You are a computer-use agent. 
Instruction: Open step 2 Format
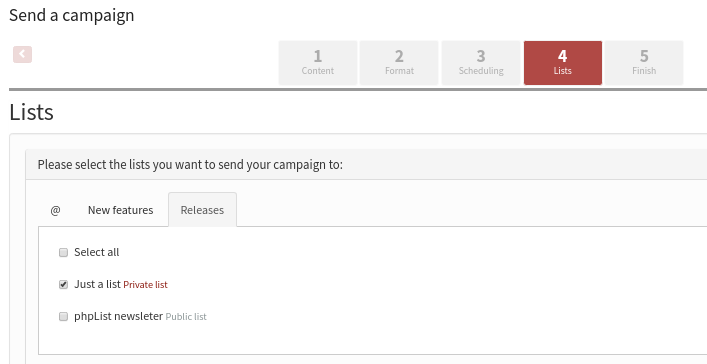(399, 63)
